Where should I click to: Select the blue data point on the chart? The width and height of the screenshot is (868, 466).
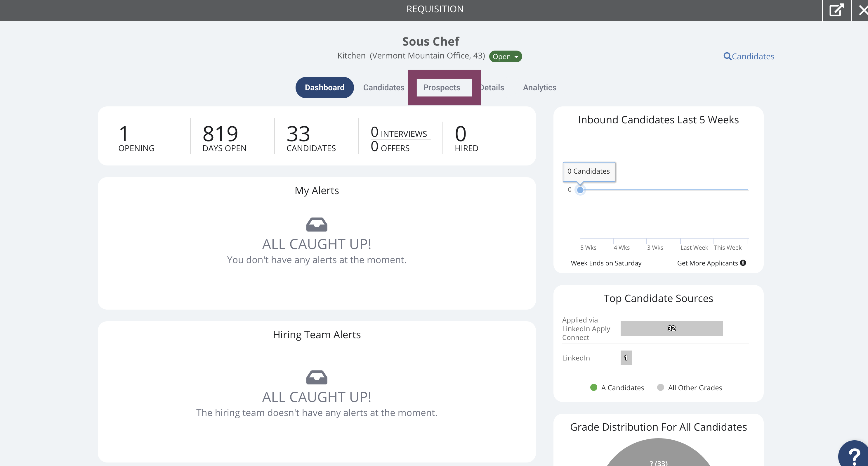(580, 190)
